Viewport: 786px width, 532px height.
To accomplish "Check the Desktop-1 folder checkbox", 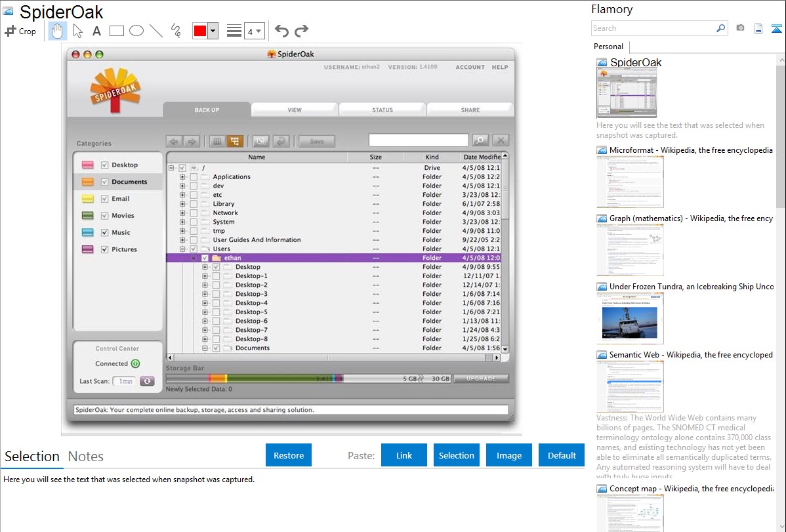I will pyautogui.click(x=216, y=276).
